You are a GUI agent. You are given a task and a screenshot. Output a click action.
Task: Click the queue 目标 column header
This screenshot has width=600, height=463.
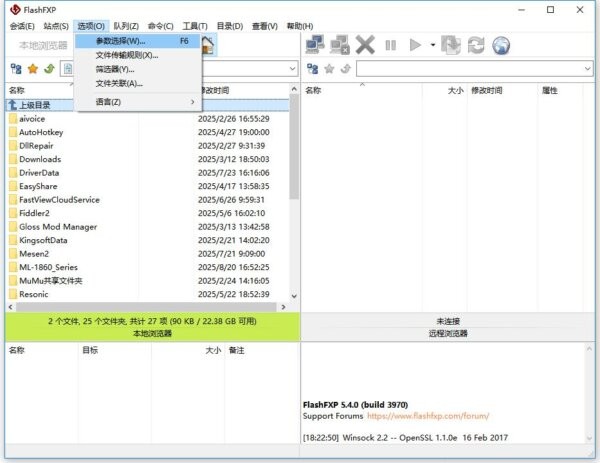114,350
